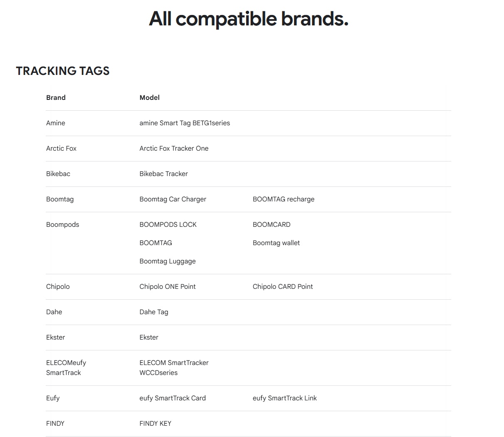Select BOOMPODS LOCK model text
504x437 pixels.
click(168, 224)
